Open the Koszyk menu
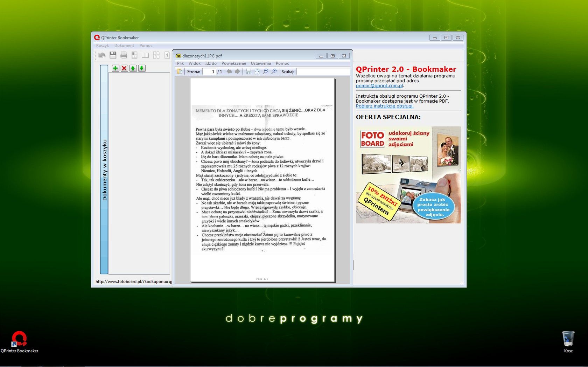 (103, 46)
